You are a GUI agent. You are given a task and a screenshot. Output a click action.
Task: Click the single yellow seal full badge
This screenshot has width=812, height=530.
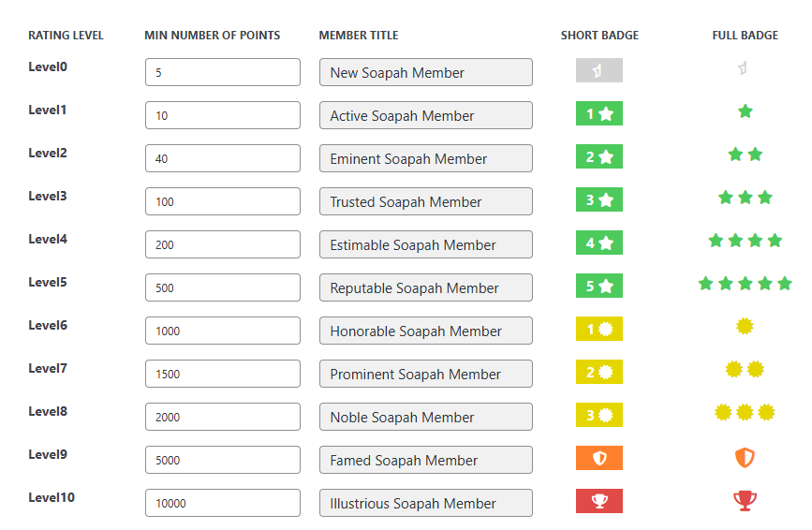(x=745, y=326)
